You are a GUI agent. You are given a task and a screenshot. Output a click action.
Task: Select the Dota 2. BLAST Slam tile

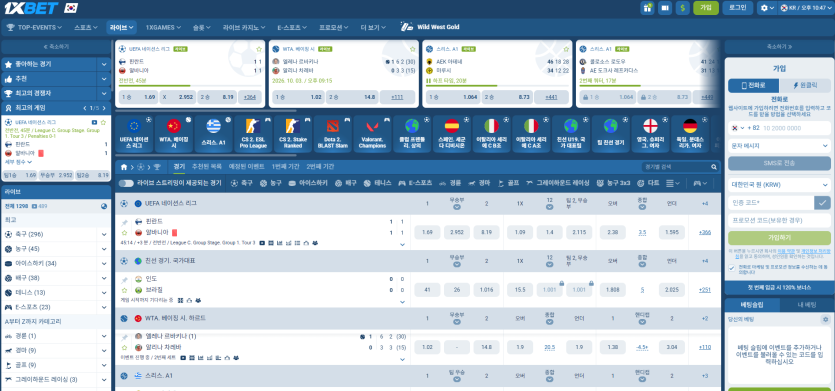(x=332, y=134)
